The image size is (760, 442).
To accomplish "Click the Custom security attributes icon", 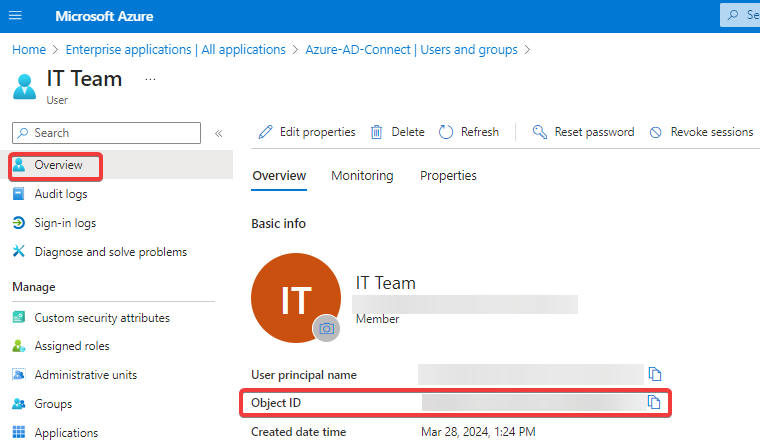I will click(18, 317).
